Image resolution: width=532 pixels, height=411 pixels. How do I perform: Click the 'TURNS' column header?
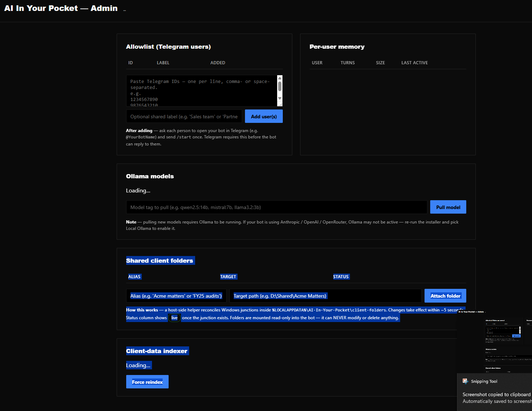[x=347, y=63]
